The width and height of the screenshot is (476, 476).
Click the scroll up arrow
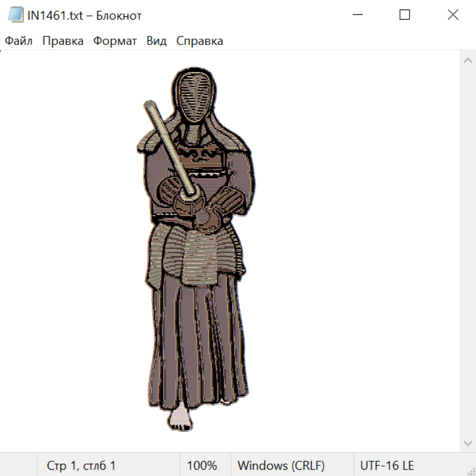(x=468, y=61)
